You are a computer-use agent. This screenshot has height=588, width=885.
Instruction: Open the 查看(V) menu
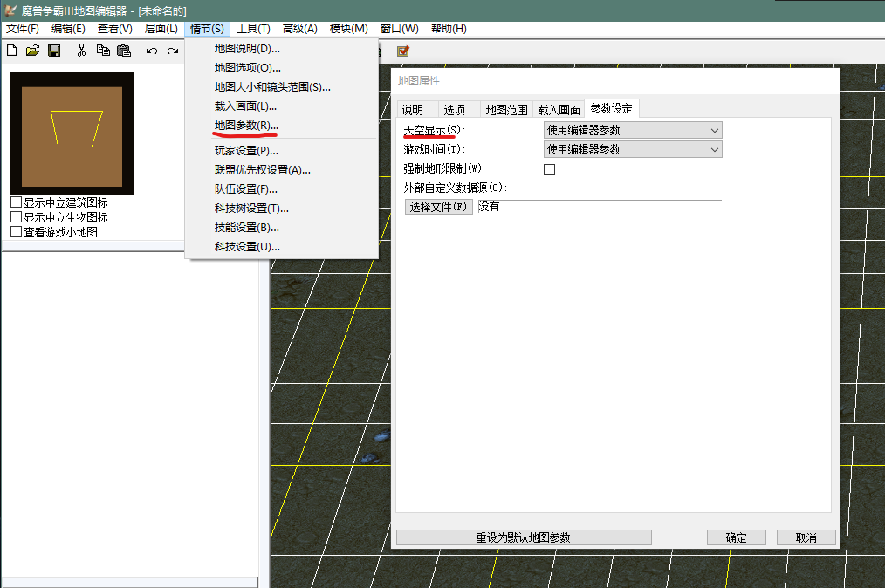115,29
